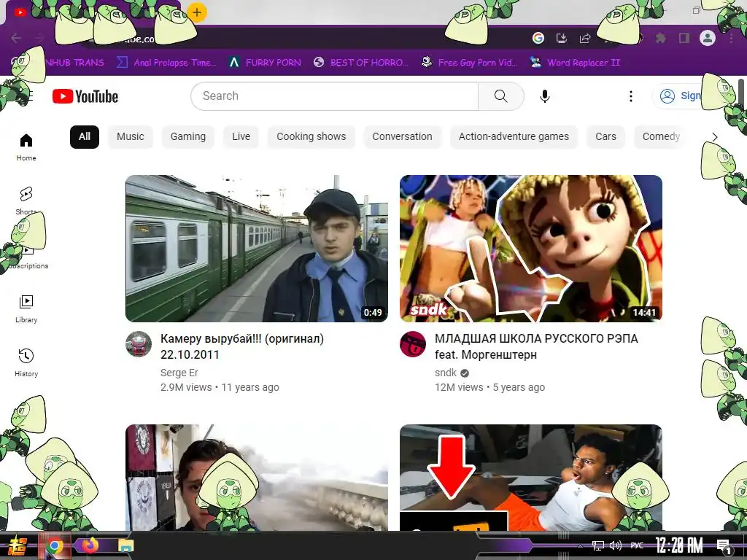This screenshot has width=747, height=560.
Task: Go to Home in the sidebar
Action: point(26,147)
